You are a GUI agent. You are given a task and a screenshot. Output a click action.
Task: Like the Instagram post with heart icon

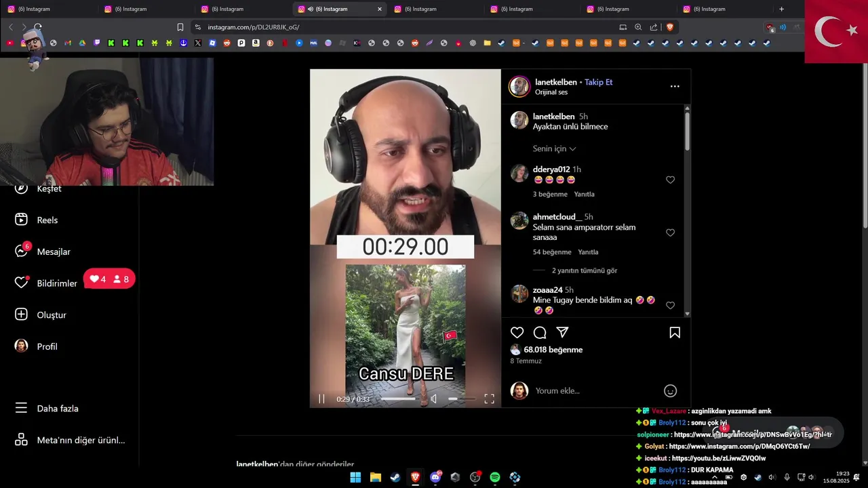[x=517, y=333]
